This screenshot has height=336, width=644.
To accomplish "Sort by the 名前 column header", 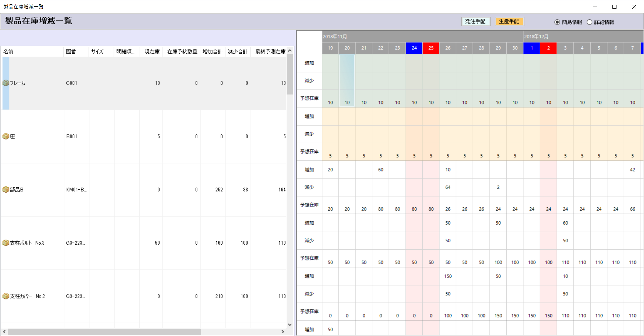I will 32,51.
